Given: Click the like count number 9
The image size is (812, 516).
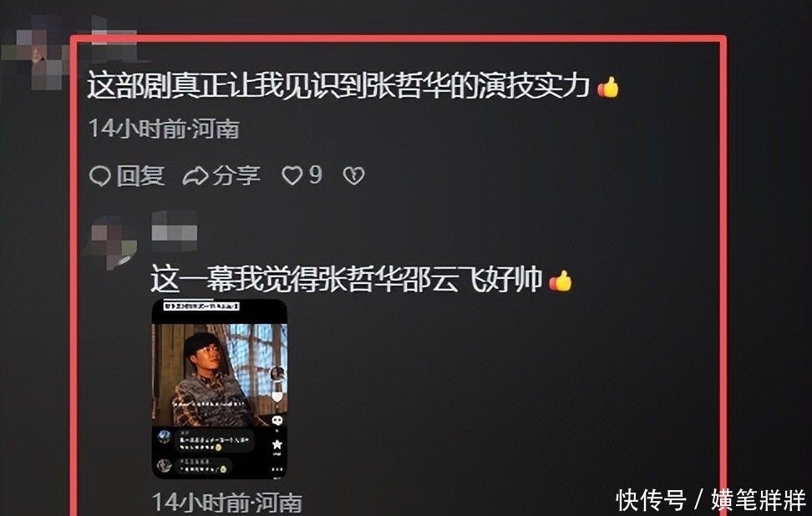Looking at the screenshot, I should 315,175.
